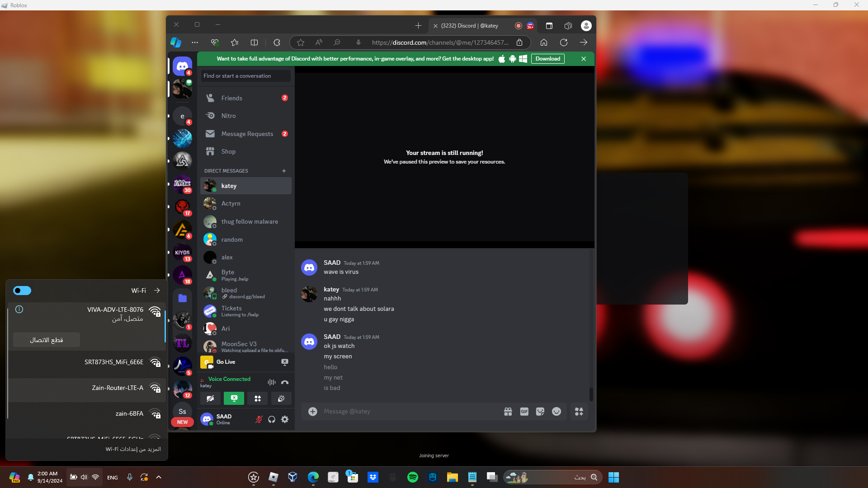Click the chat message scrollbar

point(591,394)
